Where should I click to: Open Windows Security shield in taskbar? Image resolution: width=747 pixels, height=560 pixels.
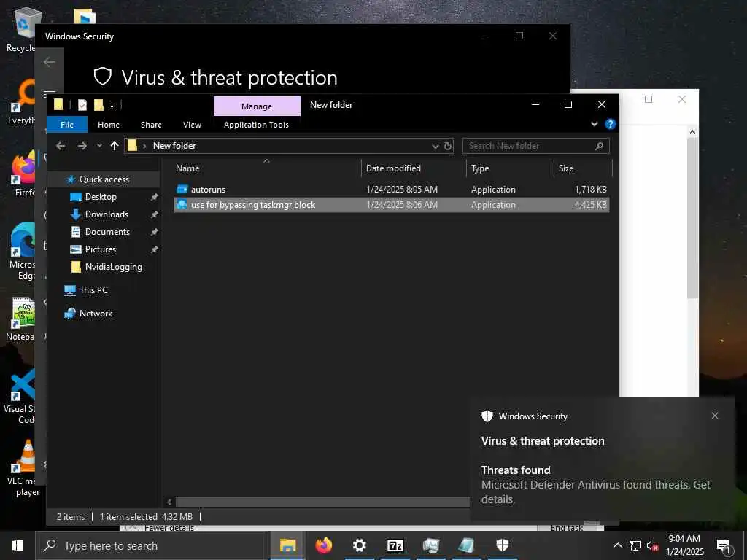click(502, 545)
